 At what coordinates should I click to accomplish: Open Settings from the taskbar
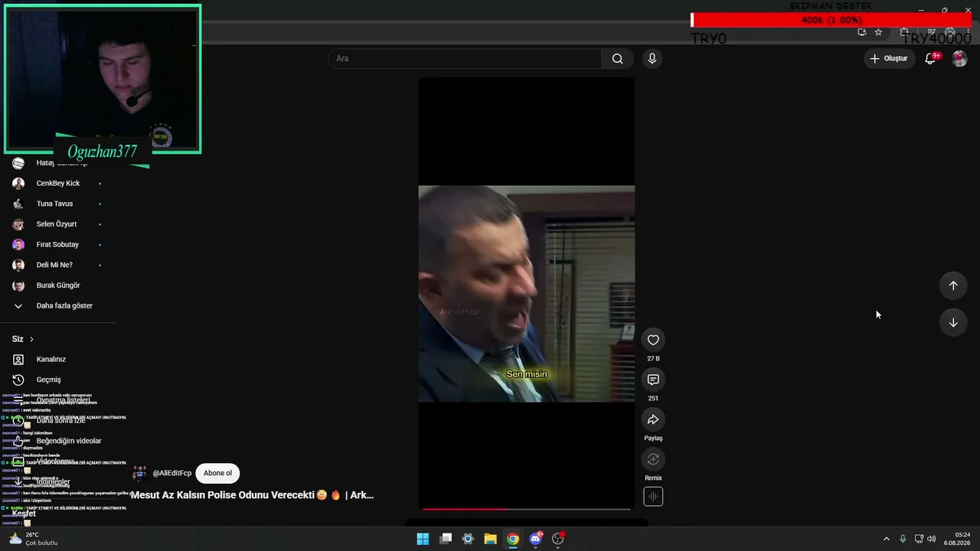point(468,539)
